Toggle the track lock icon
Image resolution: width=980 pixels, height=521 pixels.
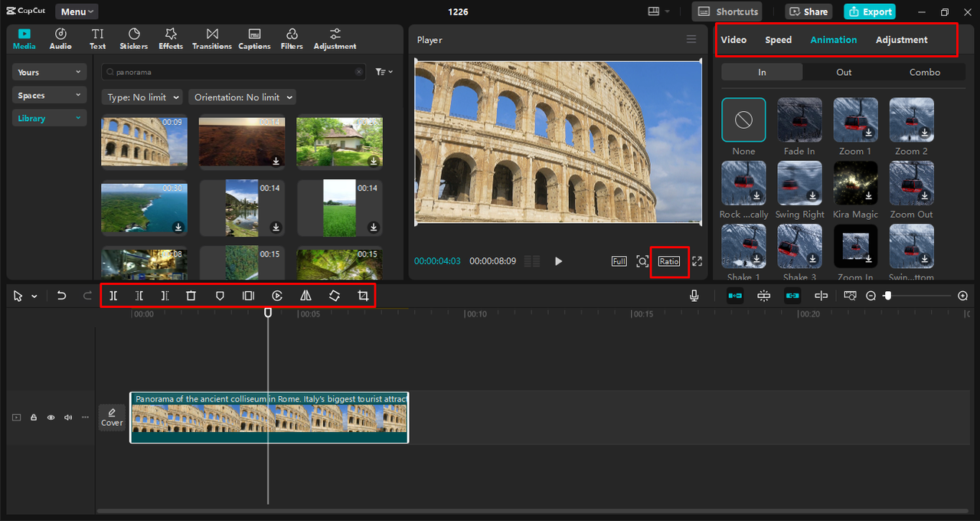click(33, 417)
